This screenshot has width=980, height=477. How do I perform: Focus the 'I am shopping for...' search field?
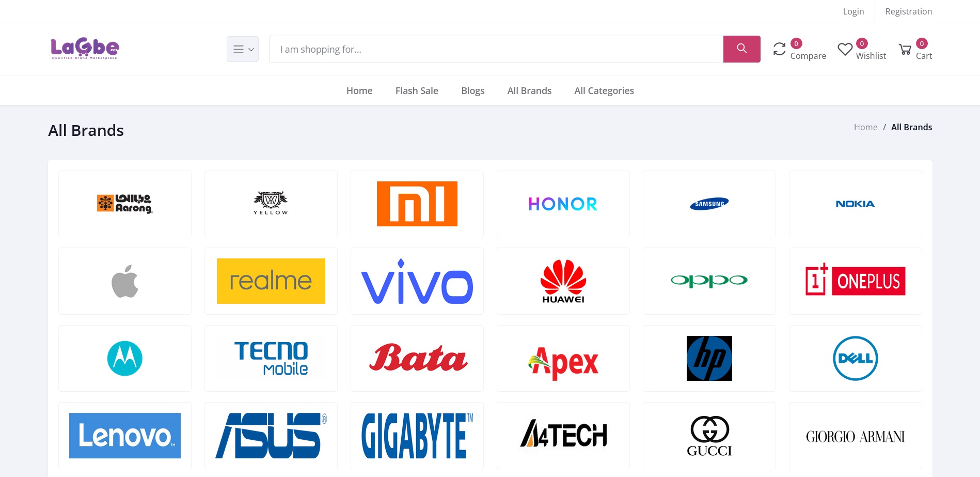tap(496, 49)
